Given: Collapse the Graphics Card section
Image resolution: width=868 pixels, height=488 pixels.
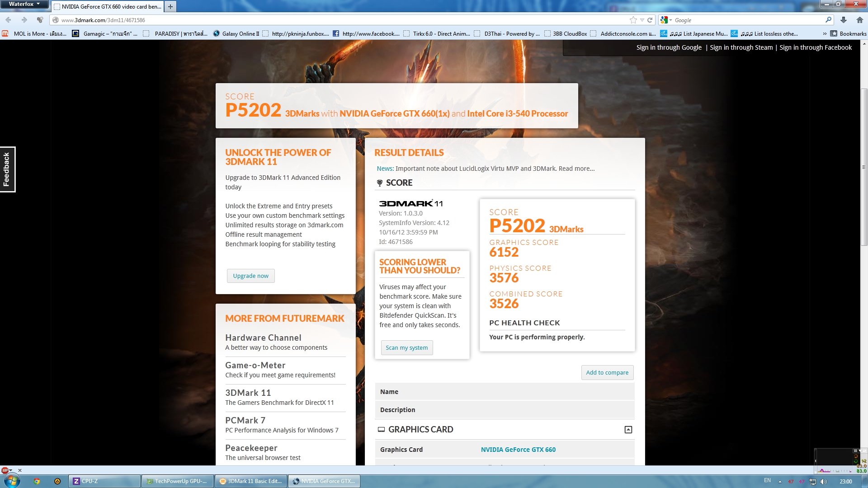Looking at the screenshot, I should point(628,430).
